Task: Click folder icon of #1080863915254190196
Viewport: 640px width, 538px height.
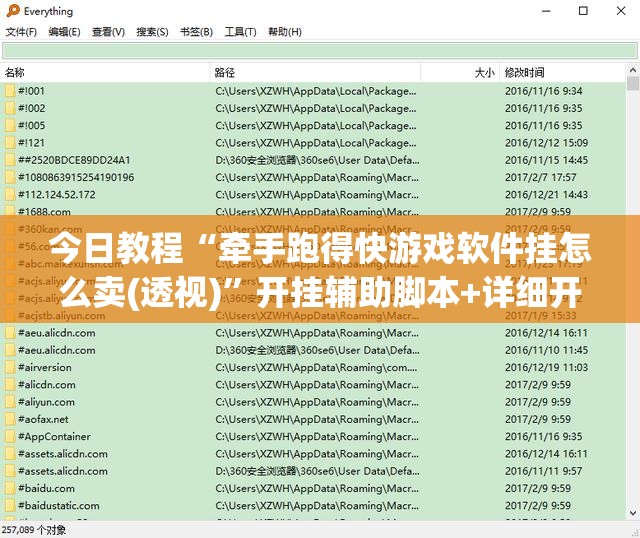Action: tap(10, 177)
